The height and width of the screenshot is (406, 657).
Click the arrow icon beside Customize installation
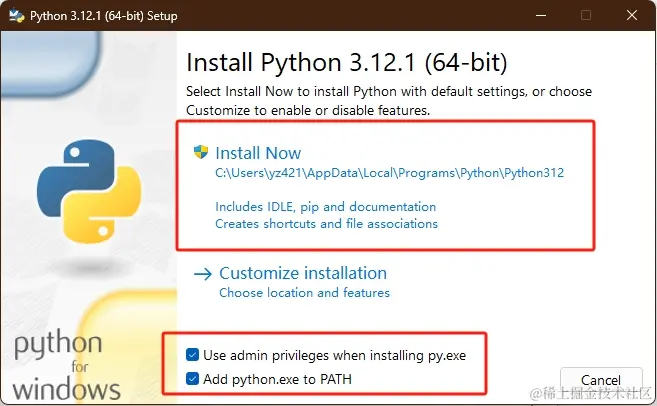203,274
